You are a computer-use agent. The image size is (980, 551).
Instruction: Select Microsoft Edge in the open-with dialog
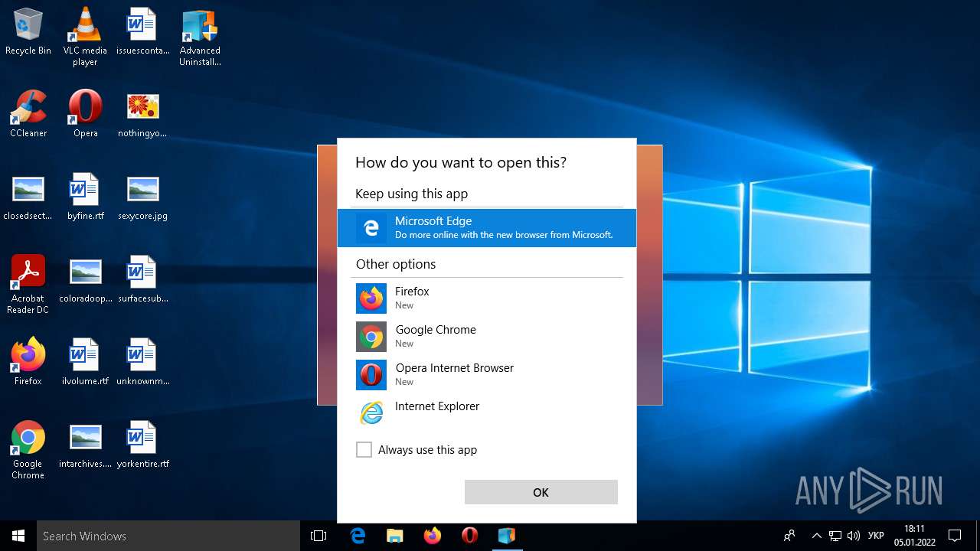coord(487,228)
